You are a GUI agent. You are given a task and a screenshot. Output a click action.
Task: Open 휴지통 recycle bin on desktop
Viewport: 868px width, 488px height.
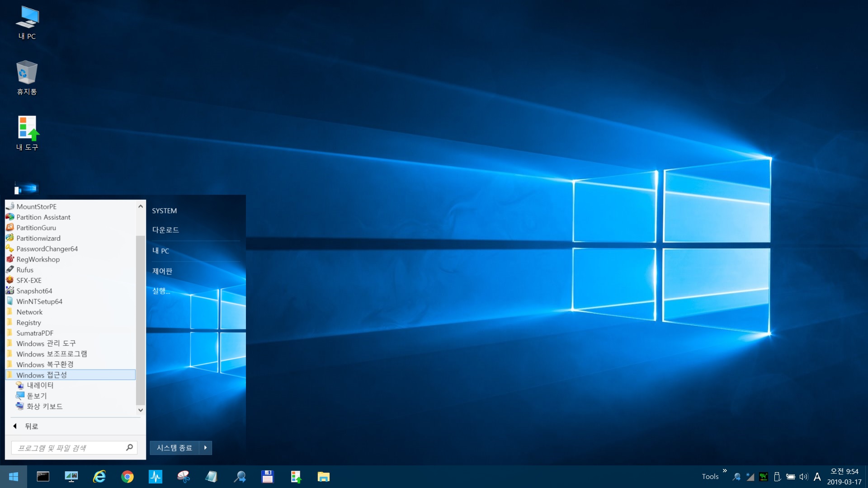click(27, 78)
